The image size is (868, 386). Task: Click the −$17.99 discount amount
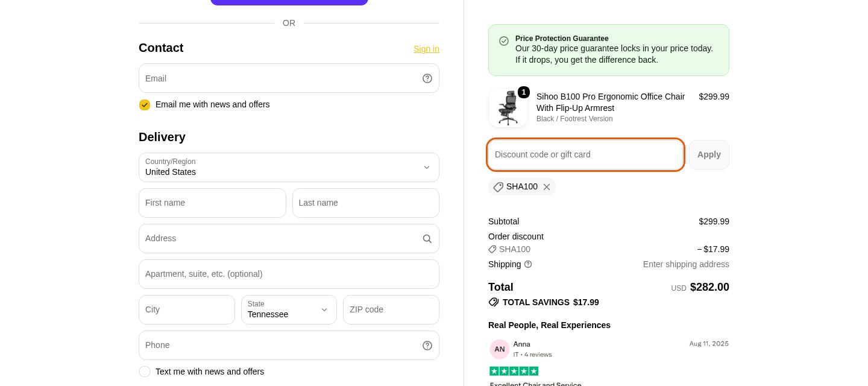pos(713,249)
